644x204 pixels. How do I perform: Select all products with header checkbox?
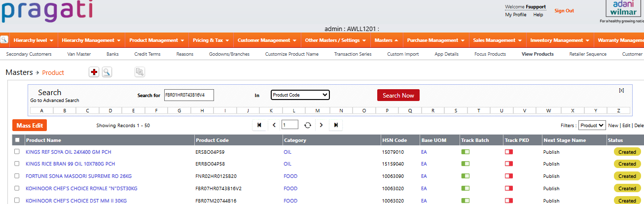17,140
